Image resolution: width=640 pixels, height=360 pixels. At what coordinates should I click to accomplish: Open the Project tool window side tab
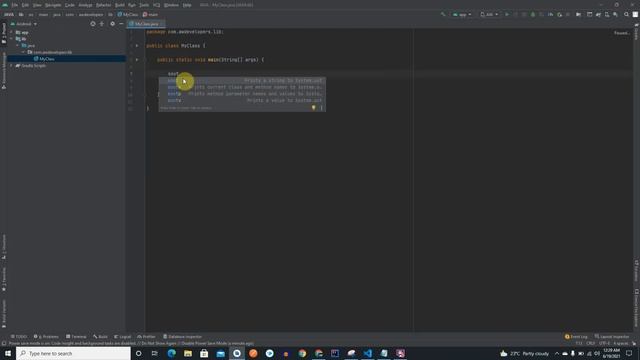pos(4,33)
